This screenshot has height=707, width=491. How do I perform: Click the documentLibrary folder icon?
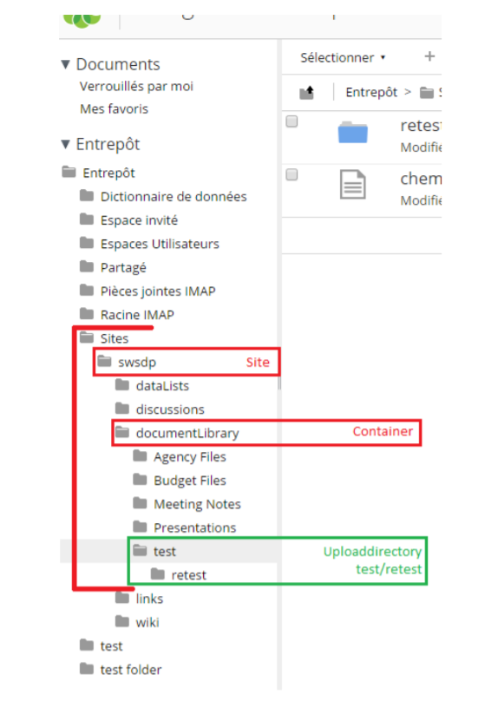coord(122,432)
